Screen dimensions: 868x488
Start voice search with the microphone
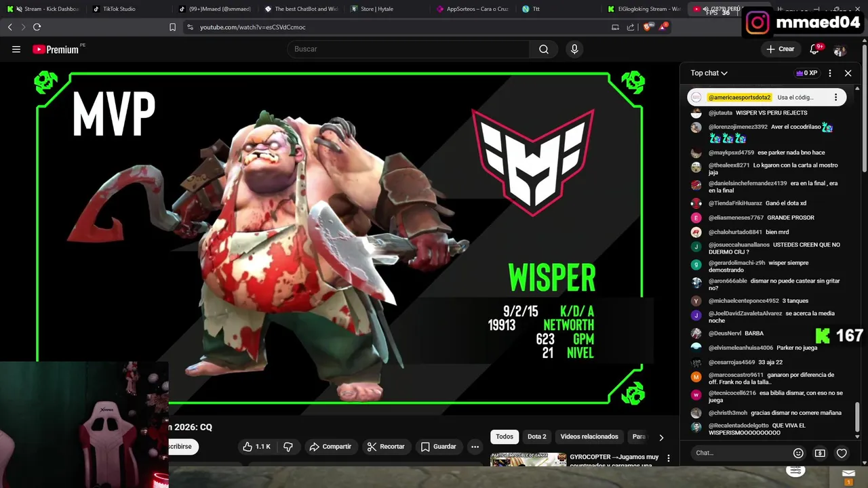tap(574, 49)
